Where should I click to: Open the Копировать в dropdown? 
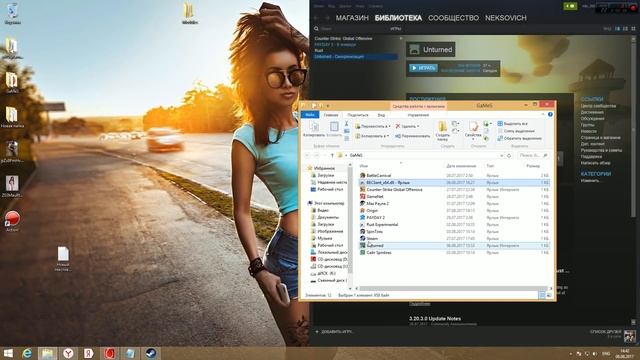[372, 136]
